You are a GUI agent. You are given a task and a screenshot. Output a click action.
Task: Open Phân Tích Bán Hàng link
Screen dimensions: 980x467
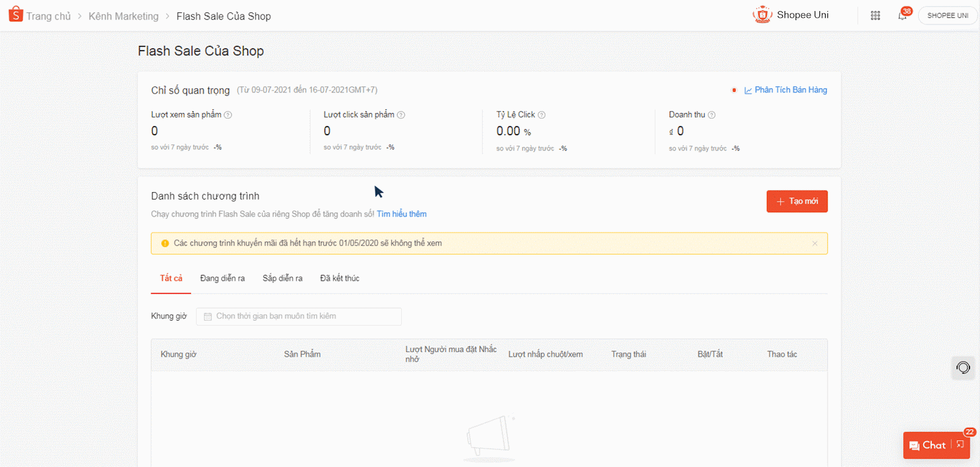pos(791,90)
